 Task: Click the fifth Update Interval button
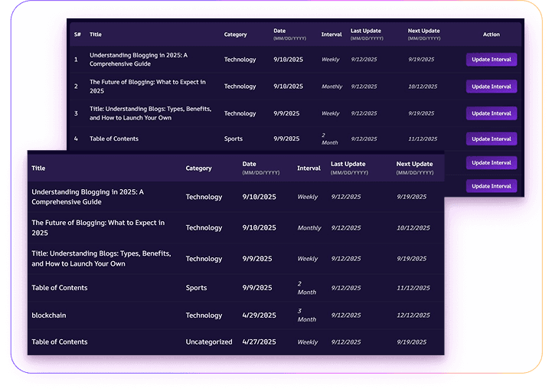click(492, 163)
